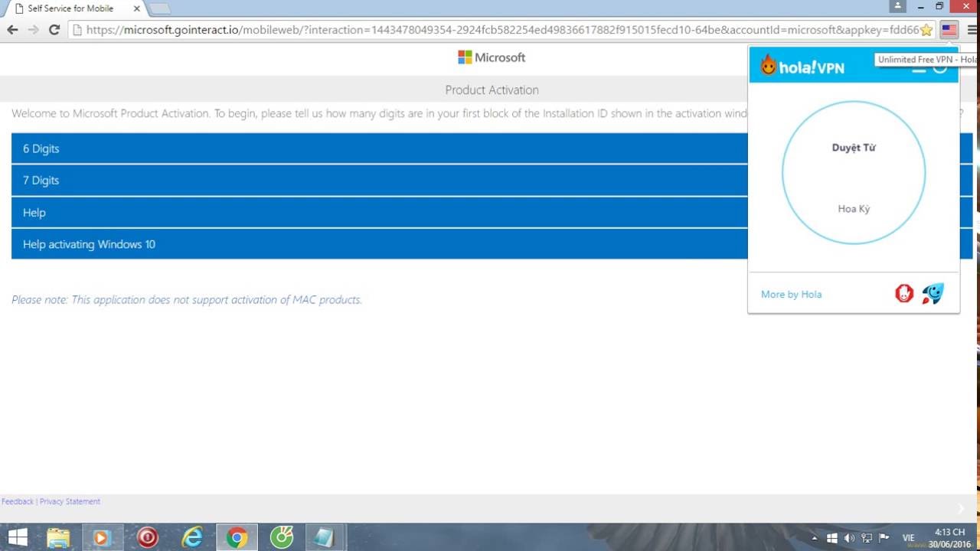980x551 pixels.
Task: Click the network tray icon
Action: pos(867,538)
